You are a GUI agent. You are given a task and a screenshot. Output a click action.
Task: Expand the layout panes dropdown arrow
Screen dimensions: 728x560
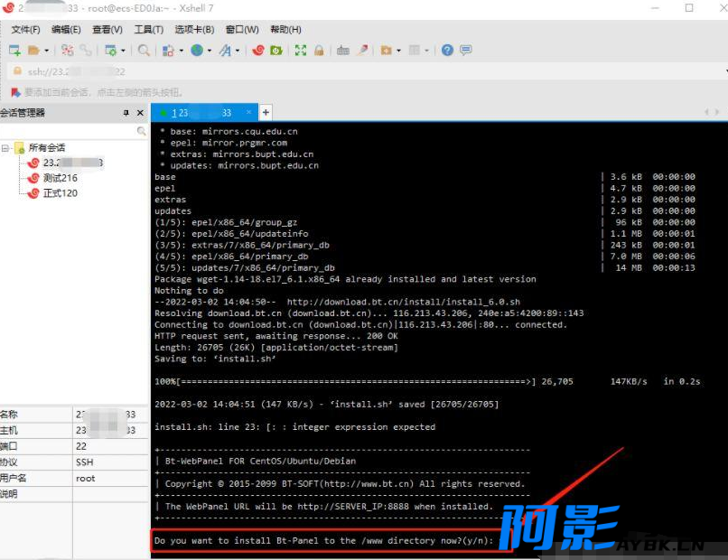(426, 51)
